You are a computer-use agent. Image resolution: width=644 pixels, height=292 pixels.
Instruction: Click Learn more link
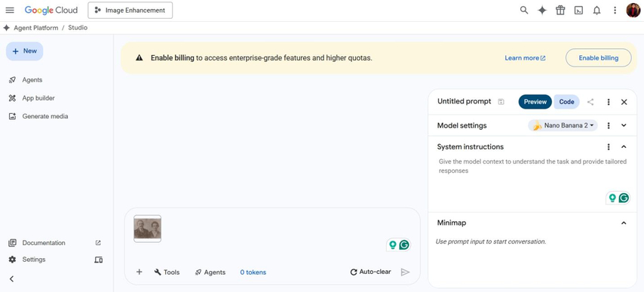525,58
